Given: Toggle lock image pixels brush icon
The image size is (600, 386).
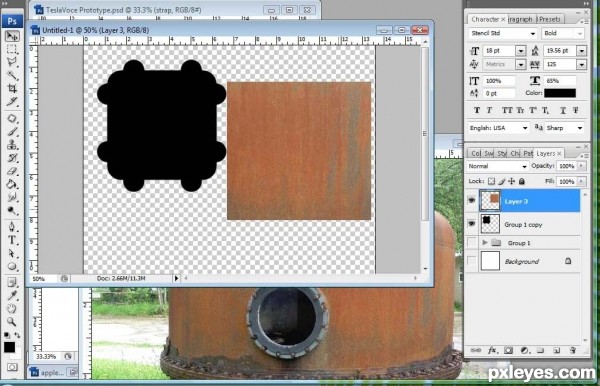Looking at the screenshot, I should click(x=502, y=181).
